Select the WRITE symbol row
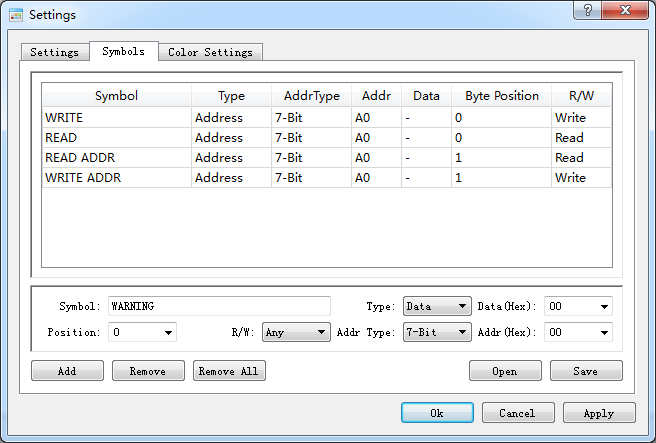Viewport: 656px width, 443px height. click(327, 118)
